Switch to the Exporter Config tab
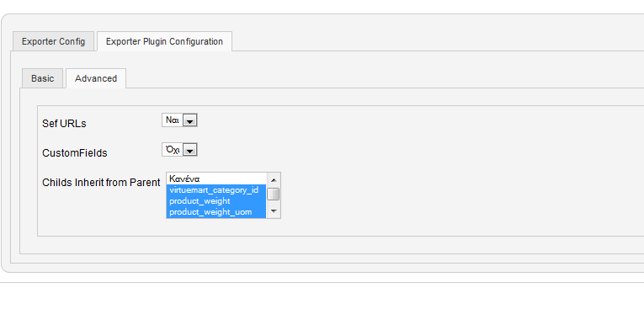644x309 pixels. pyautogui.click(x=53, y=41)
